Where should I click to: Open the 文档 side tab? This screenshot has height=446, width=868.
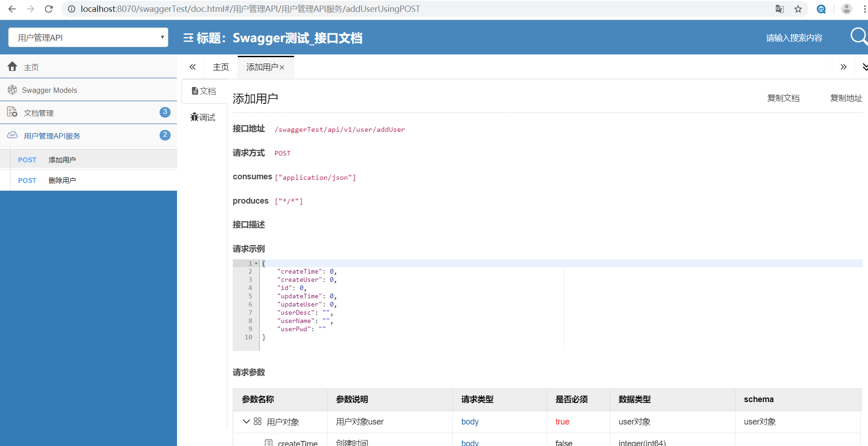point(204,91)
